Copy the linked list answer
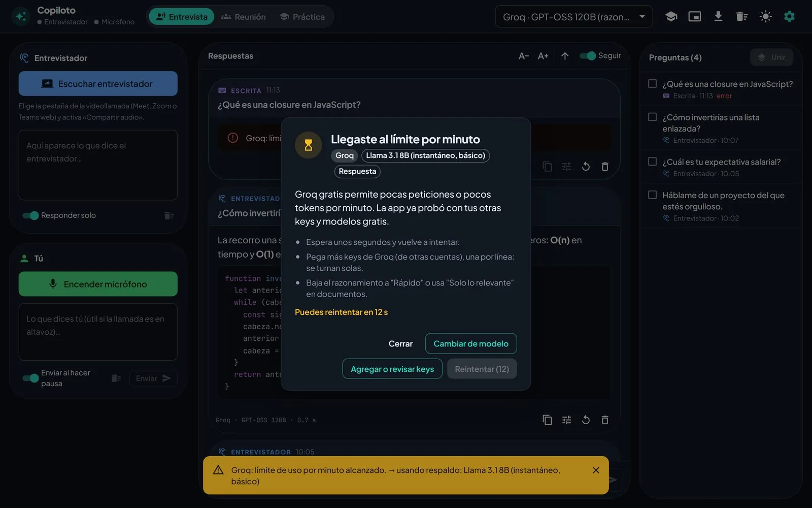 (x=547, y=420)
